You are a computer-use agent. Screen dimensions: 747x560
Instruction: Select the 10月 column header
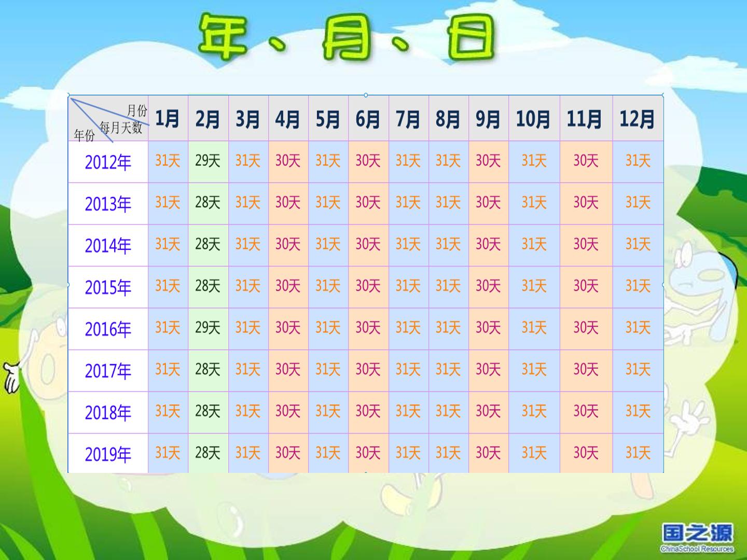click(x=533, y=119)
